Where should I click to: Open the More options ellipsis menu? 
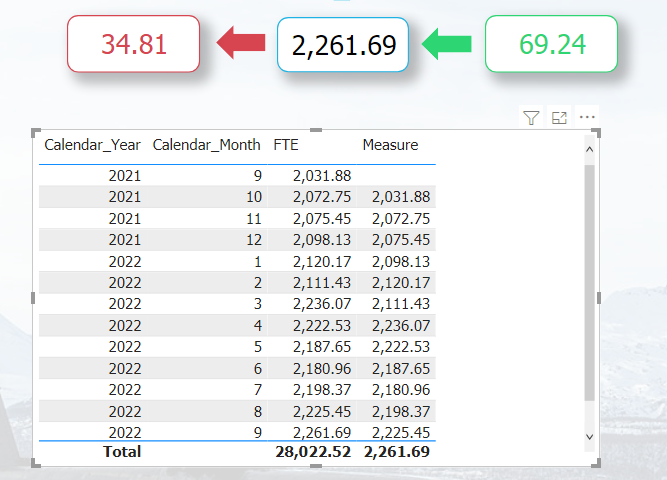click(x=587, y=117)
